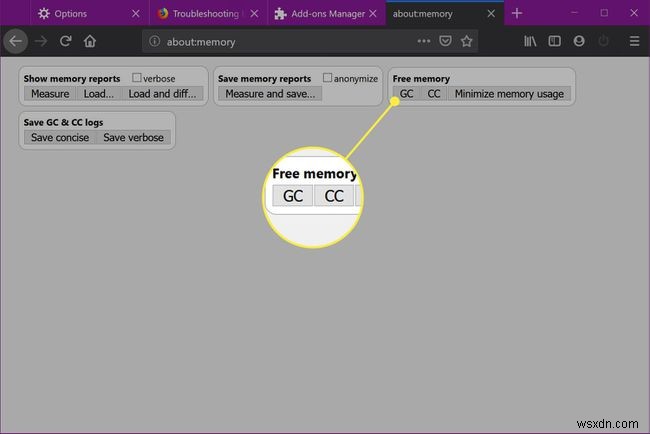Minimize the Firefox window
Image resolution: width=650 pixels, height=434 pixels.
[574, 13]
